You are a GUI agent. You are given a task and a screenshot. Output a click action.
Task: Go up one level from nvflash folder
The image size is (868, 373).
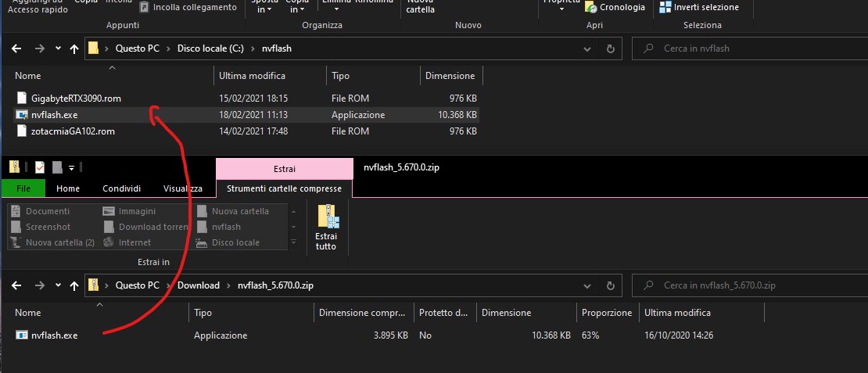(x=74, y=48)
